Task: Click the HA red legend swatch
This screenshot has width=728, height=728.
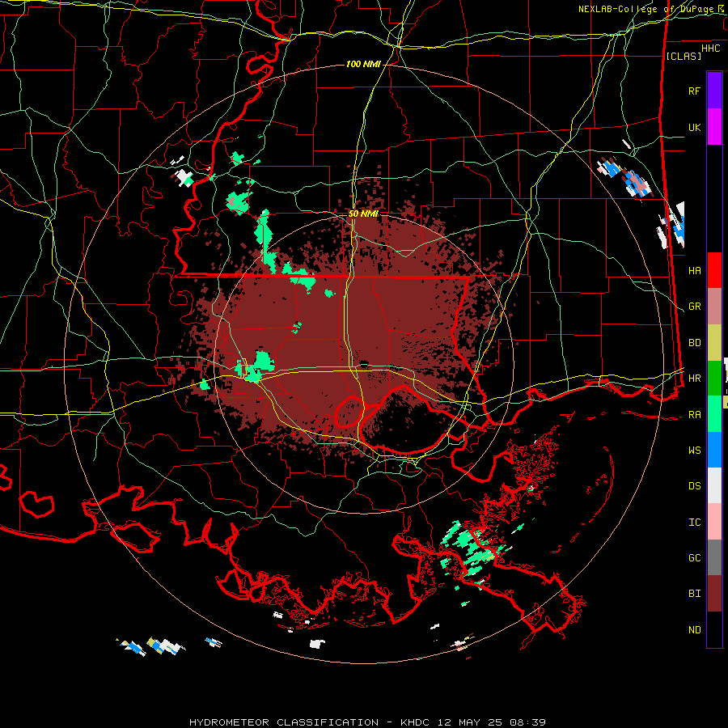Action: tap(714, 270)
